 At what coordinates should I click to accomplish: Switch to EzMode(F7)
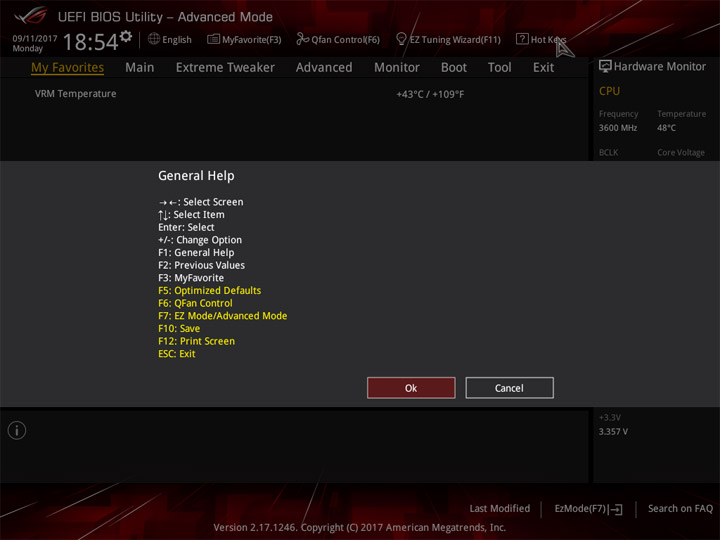(x=581, y=508)
